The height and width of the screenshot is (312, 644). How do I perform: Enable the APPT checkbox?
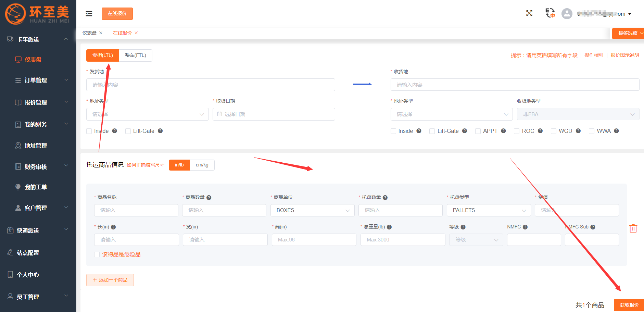point(478,131)
